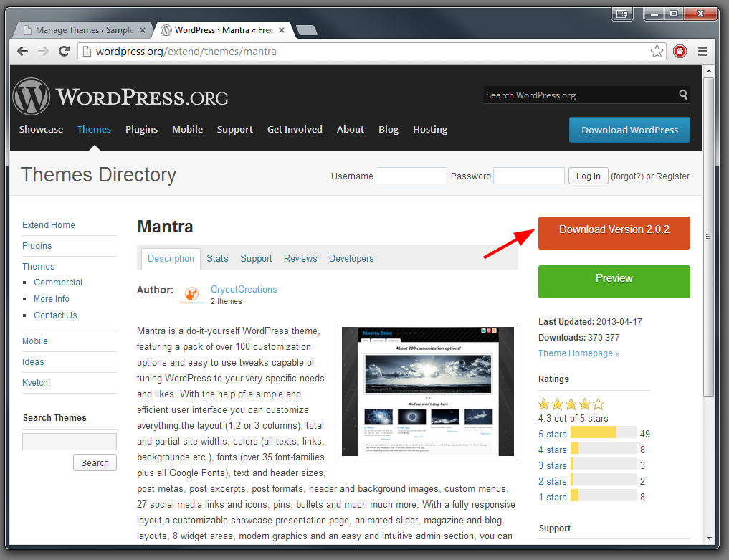This screenshot has width=729, height=560.
Task: Select the Support tab under Mantra
Action: [x=256, y=259]
